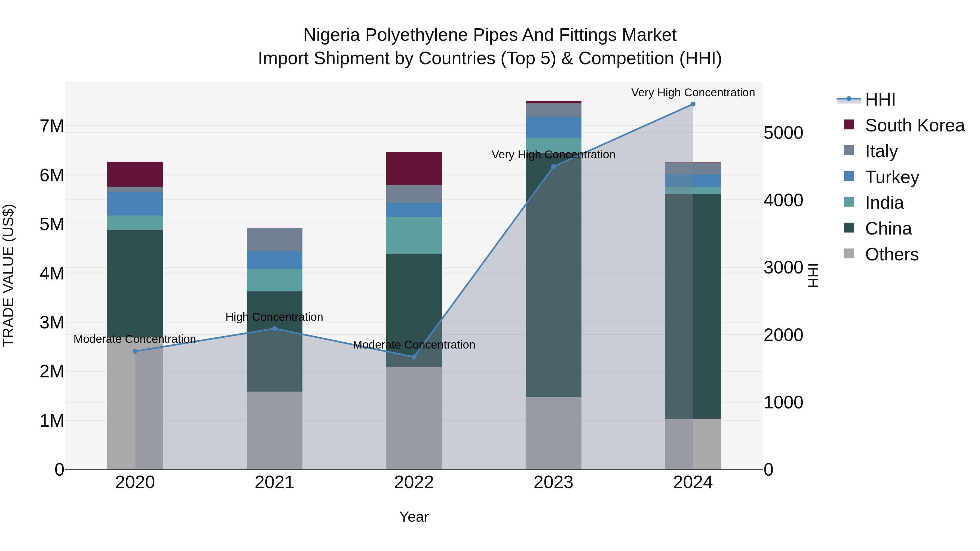Click the 3000 tick on HHI axis

pyautogui.click(x=784, y=268)
